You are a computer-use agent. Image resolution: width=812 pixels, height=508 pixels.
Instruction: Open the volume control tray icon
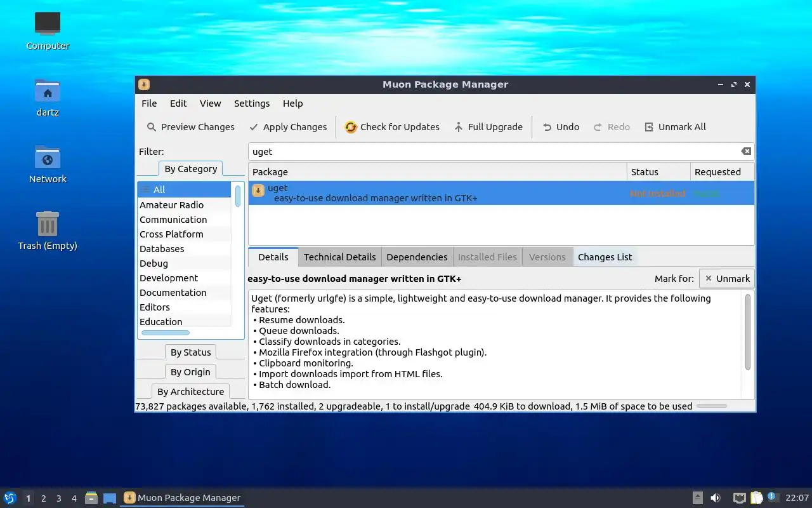(x=716, y=498)
